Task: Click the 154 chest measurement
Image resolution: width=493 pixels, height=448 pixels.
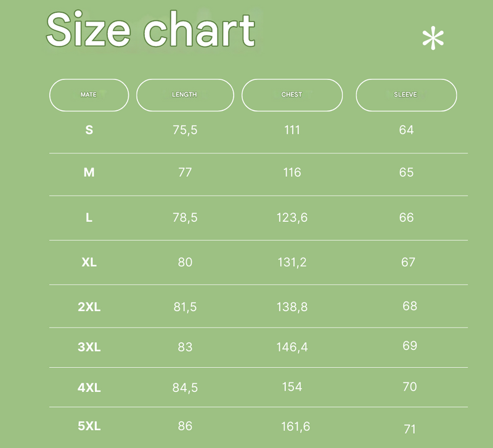Action: (292, 386)
